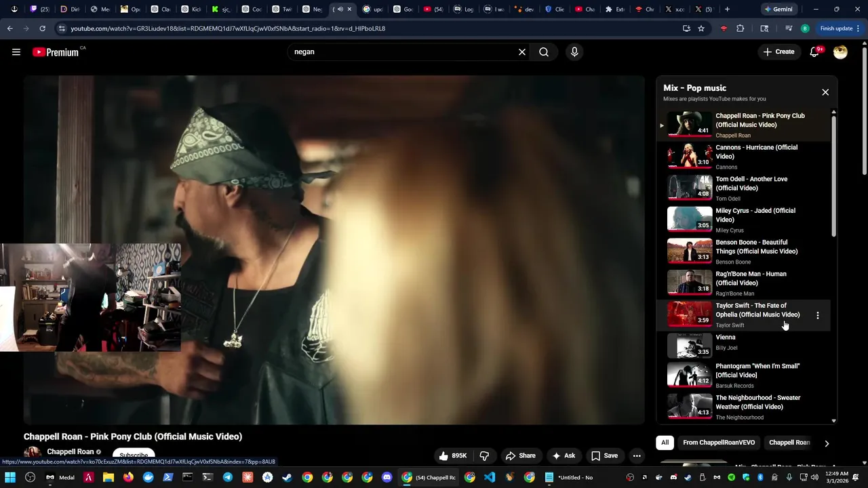Select the All filter chip
Viewport: 868px width, 488px height.
click(665, 443)
